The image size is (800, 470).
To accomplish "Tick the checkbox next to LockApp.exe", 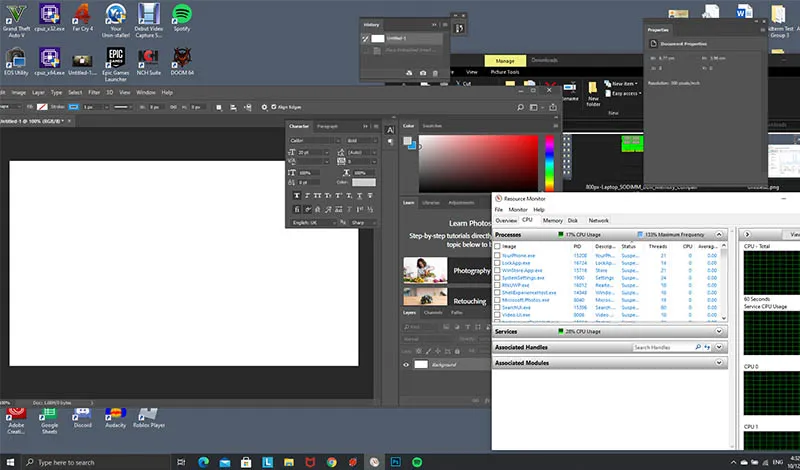I will (x=498, y=262).
